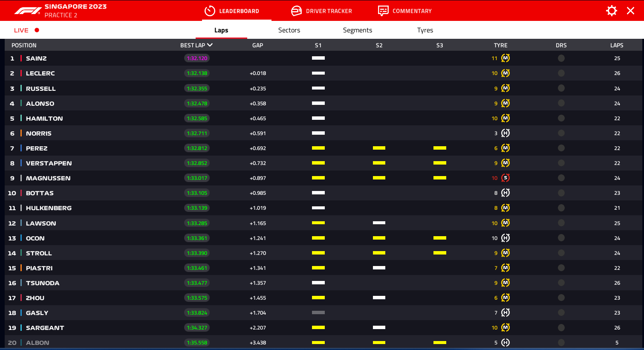The image size is (644, 350).
Task: Click Albon's DRS indicator dot
Action: [x=561, y=342]
